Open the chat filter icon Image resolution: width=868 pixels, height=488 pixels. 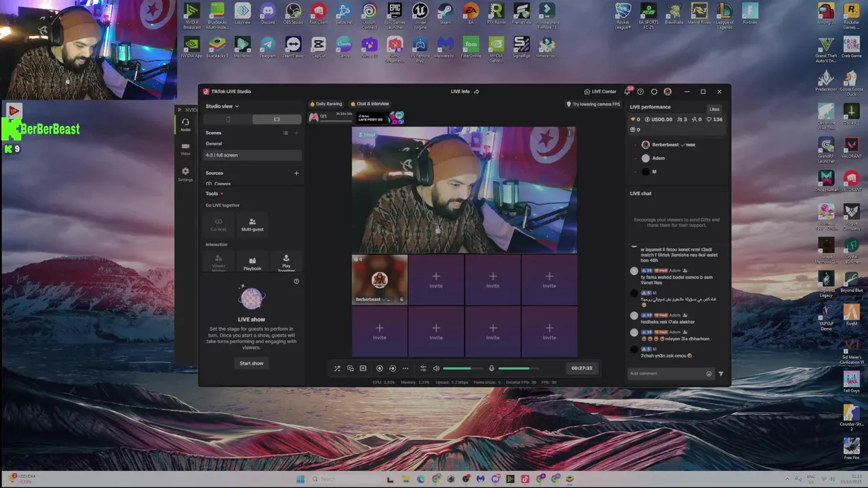point(721,373)
